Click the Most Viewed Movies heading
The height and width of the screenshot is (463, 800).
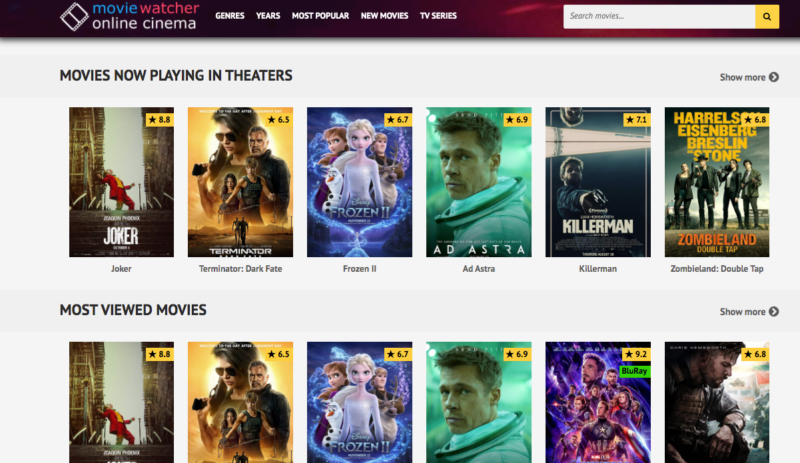coord(133,310)
